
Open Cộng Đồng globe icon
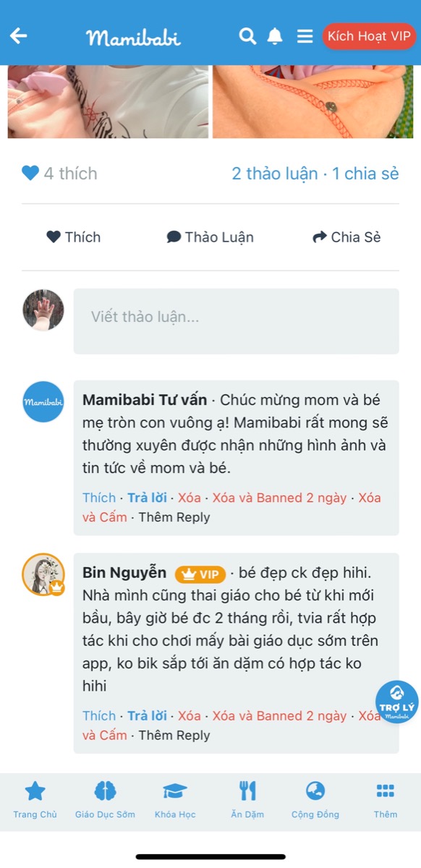coord(315,791)
